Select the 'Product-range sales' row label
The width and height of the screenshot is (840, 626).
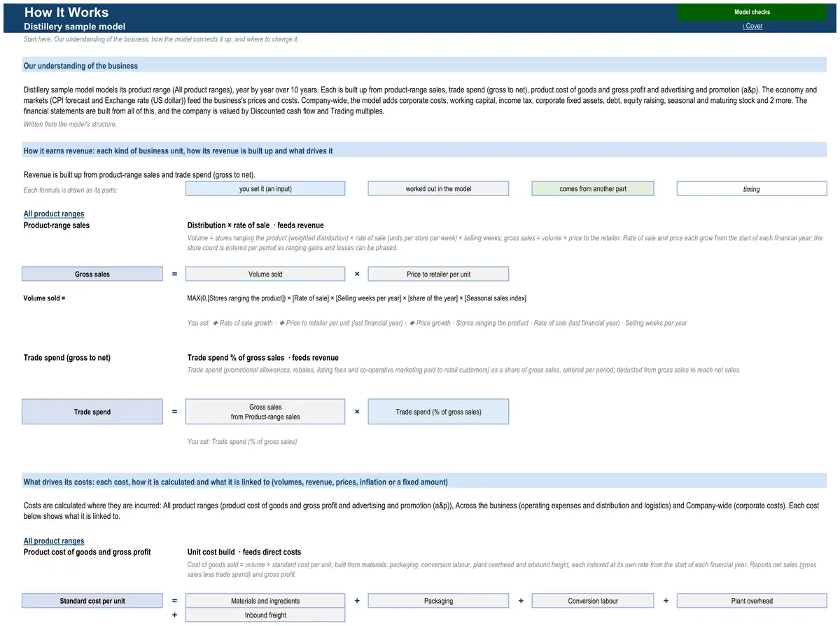[57, 225]
